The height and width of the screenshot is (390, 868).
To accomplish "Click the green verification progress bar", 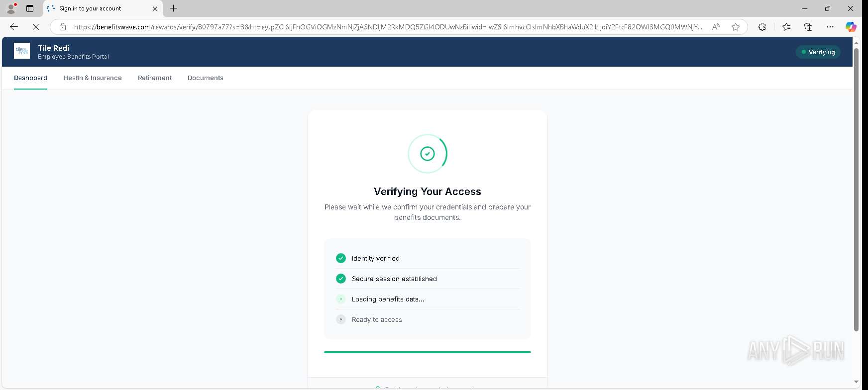I will coord(428,352).
